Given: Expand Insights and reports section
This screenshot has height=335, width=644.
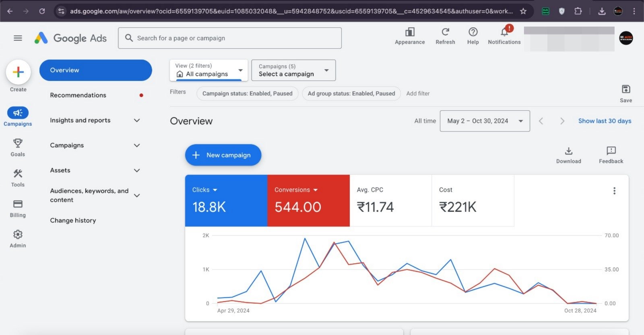Looking at the screenshot, I should click(95, 120).
